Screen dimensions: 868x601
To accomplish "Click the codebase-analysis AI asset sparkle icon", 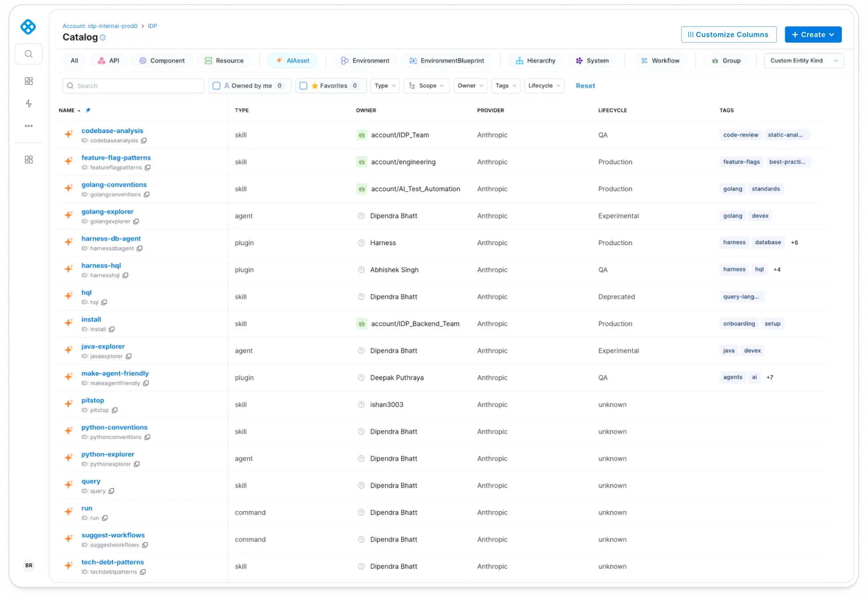I will click(x=69, y=134).
